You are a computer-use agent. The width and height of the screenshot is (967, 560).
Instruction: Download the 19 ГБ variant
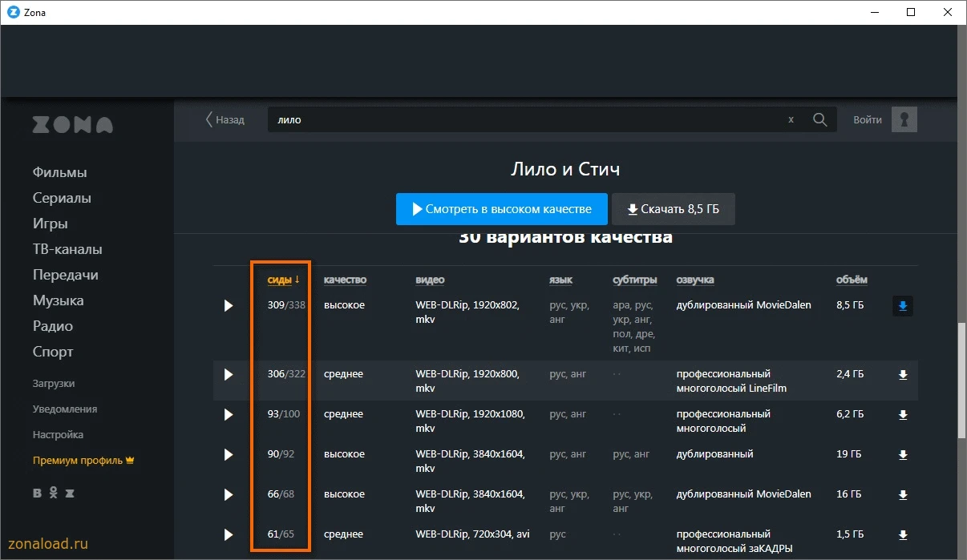(903, 454)
